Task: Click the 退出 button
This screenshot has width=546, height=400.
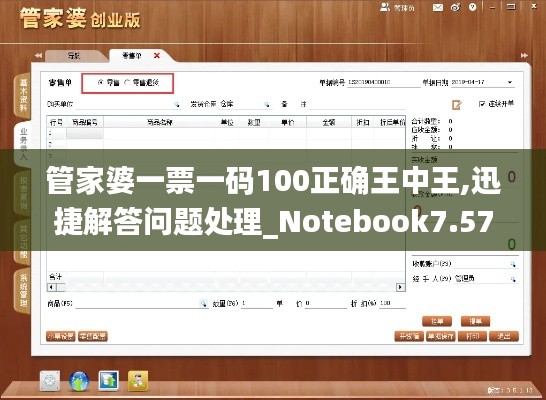Action: click(x=504, y=336)
